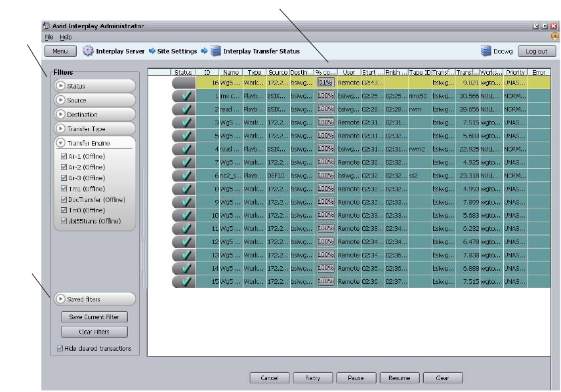Click the Clear Filters button
This screenshot has width=561, height=392.
[94, 332]
